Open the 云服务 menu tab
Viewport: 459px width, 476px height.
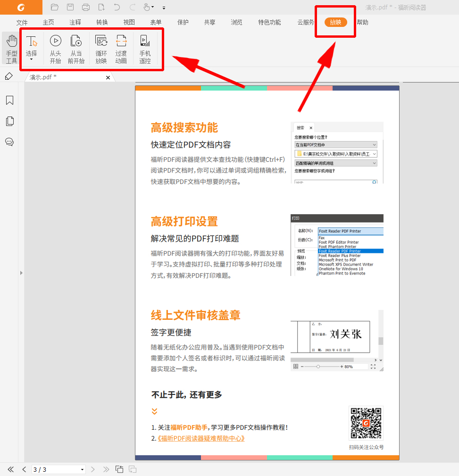305,22
